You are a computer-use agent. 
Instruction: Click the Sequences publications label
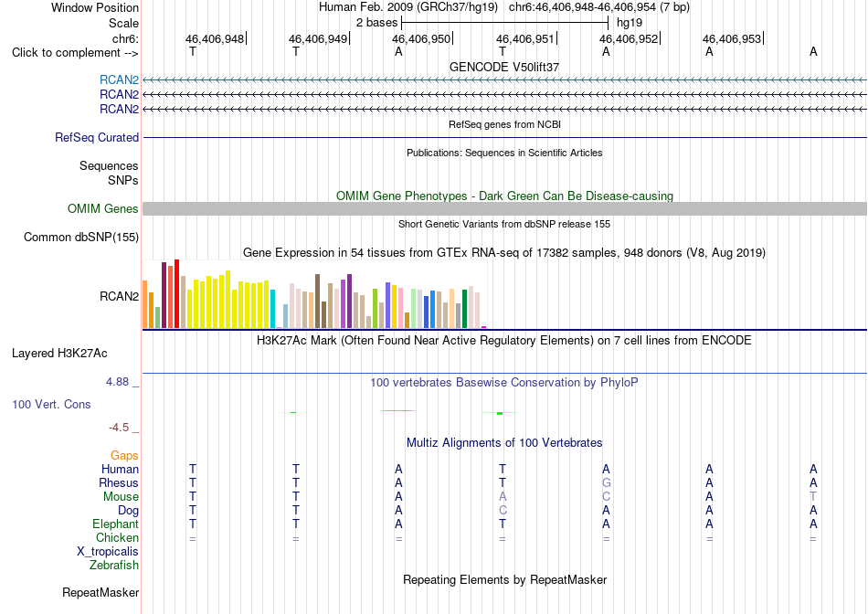[x=109, y=165]
